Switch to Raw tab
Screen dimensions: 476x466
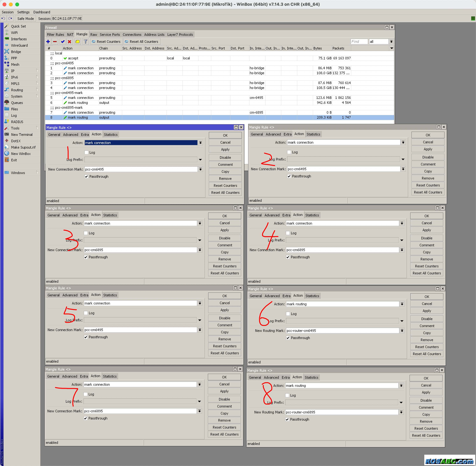tap(94, 35)
